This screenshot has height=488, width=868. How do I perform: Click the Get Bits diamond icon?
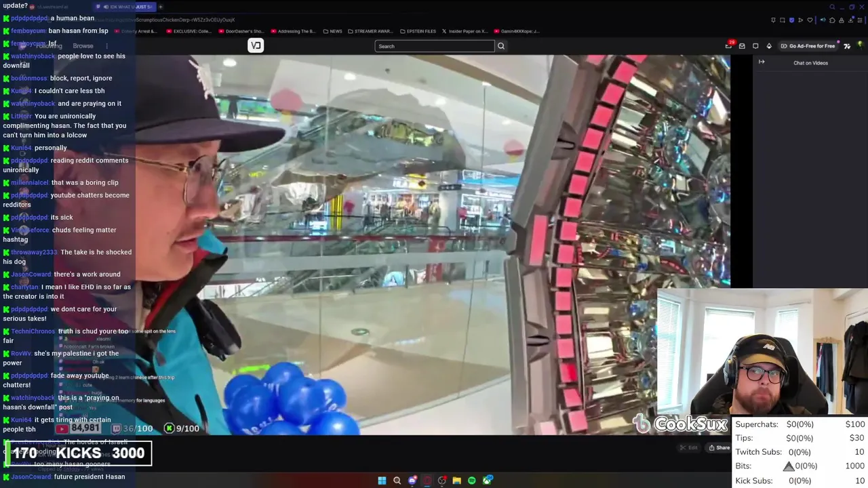[x=769, y=46]
